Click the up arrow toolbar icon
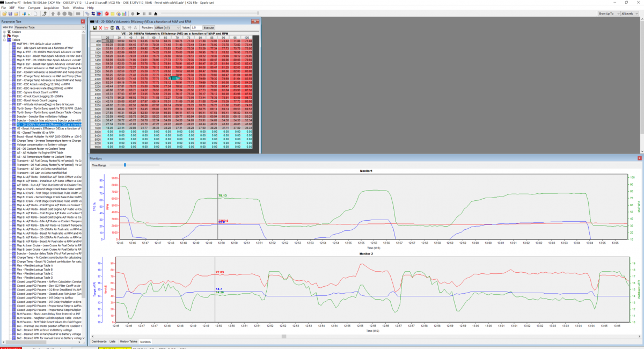644x349 pixels. pyautogui.click(x=53, y=13)
